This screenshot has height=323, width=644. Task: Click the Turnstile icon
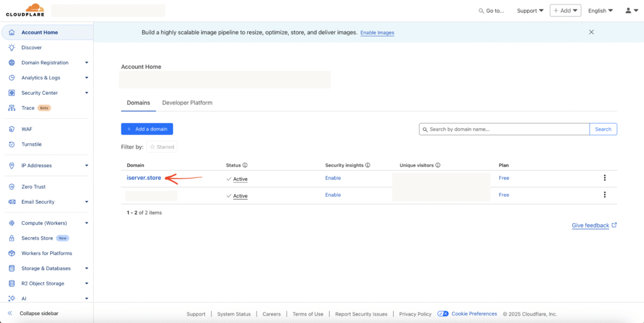(x=12, y=145)
